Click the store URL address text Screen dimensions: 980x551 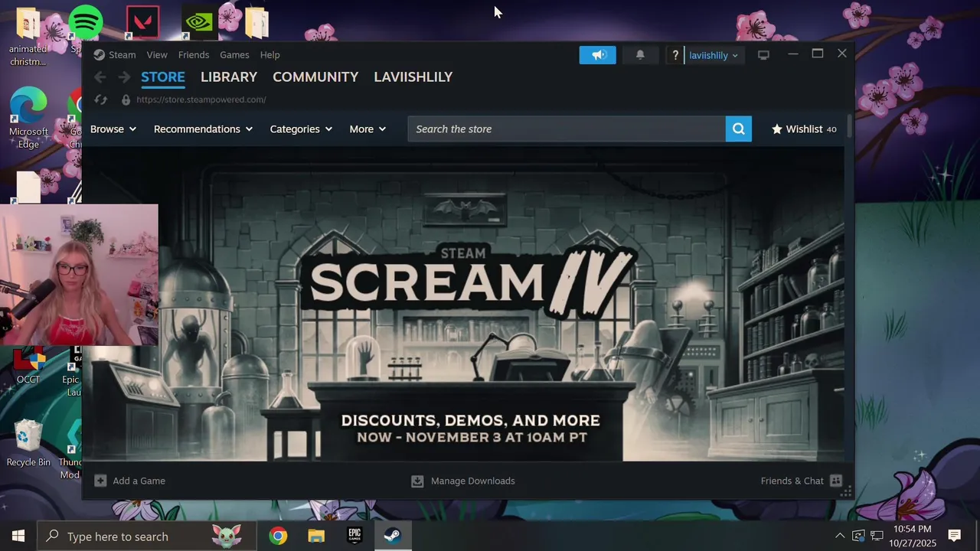point(201,99)
